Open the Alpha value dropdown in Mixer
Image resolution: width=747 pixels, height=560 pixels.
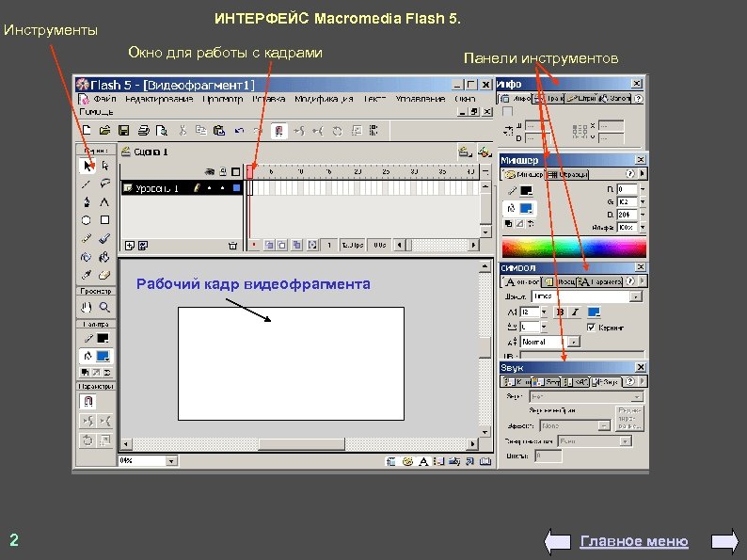point(643,228)
